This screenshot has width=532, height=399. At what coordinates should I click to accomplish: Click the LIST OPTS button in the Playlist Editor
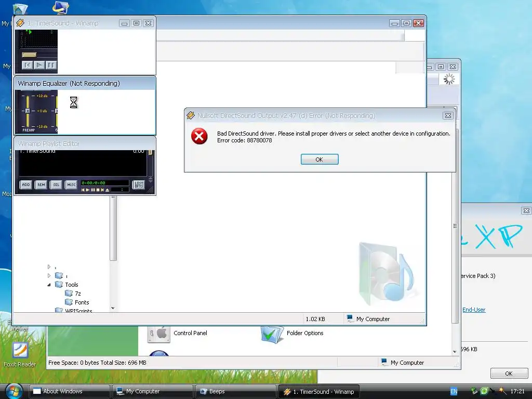coord(139,185)
